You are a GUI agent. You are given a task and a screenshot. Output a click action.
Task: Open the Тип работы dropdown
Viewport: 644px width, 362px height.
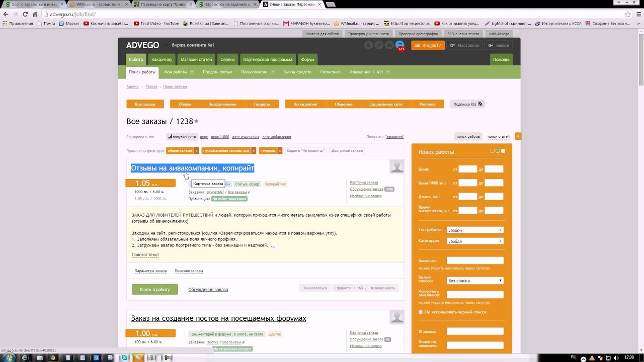475,230
